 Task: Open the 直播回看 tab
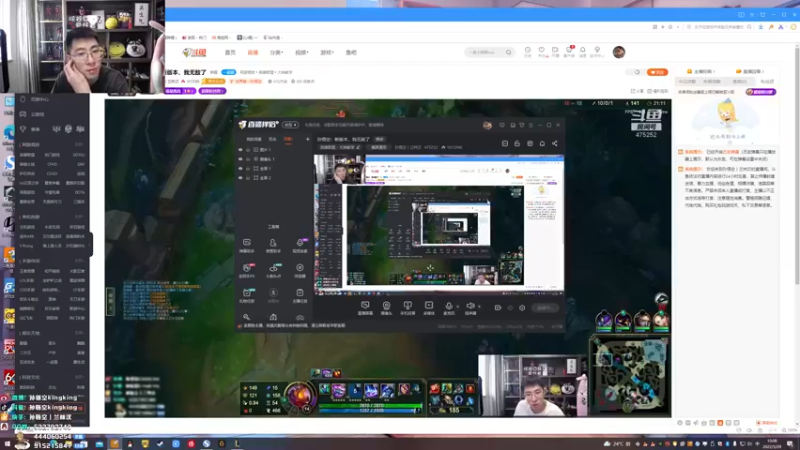[750, 71]
